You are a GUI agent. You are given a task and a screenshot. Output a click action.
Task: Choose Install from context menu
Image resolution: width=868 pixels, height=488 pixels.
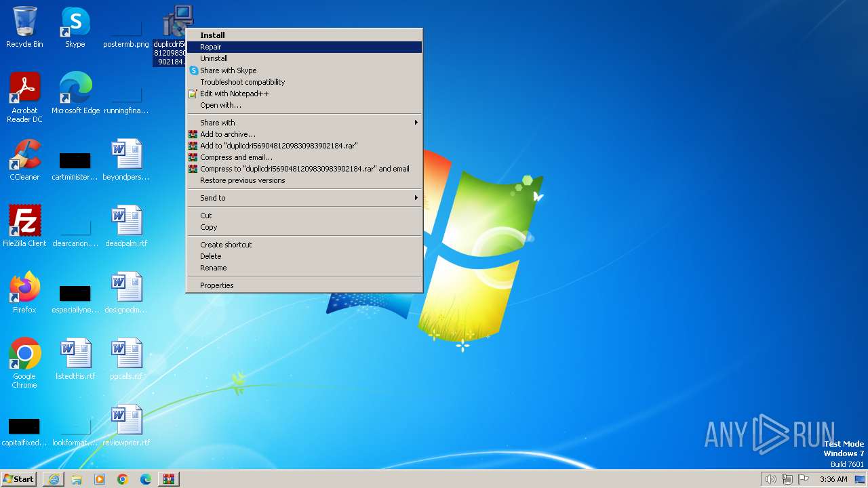[304, 35]
